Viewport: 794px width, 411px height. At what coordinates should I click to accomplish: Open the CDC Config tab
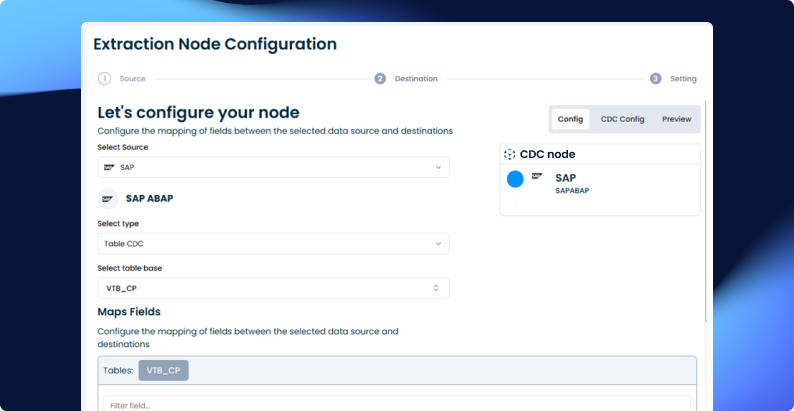[622, 119]
